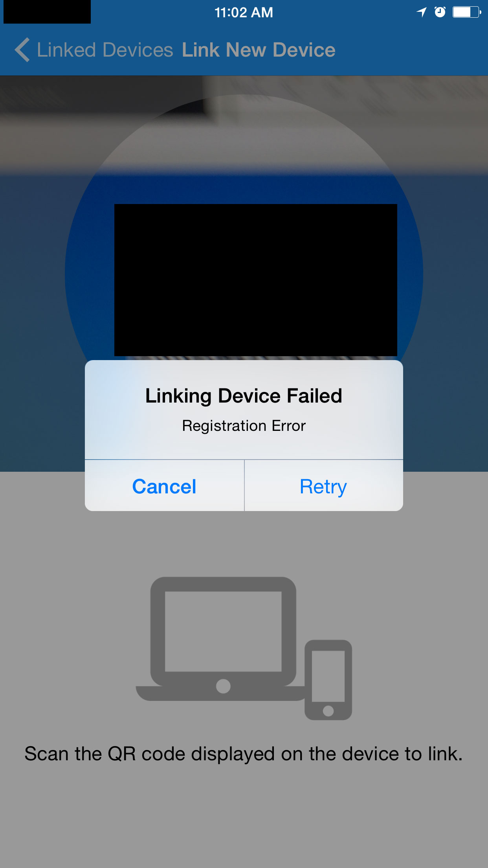Tap the Scan the QR code instruction text
Screen dimensions: 488x868
[x=244, y=754]
